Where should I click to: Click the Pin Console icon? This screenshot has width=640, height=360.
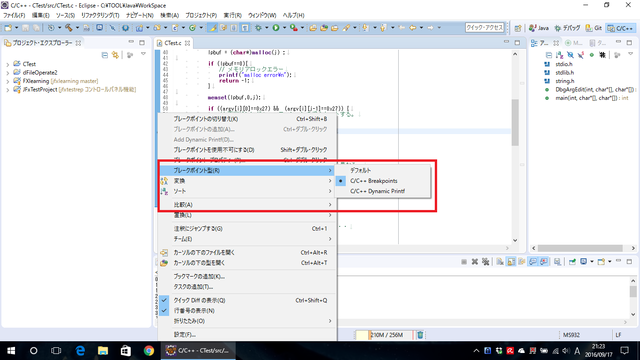coord(572,262)
